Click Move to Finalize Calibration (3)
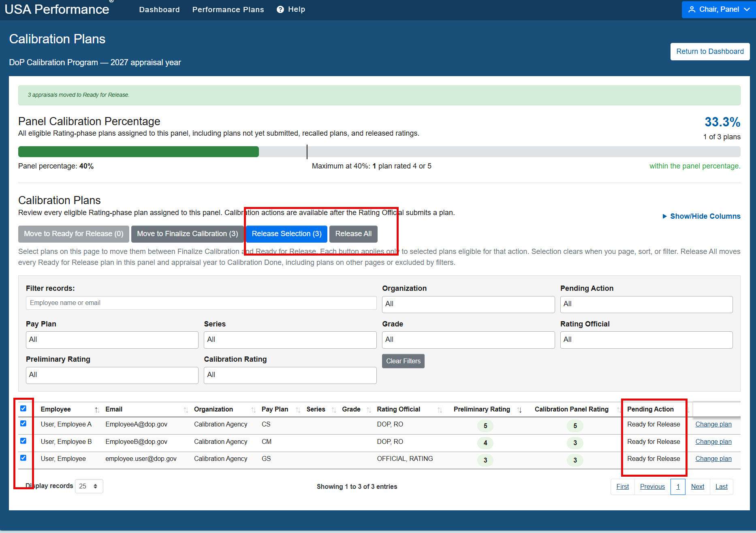The height and width of the screenshot is (533, 756). (187, 234)
